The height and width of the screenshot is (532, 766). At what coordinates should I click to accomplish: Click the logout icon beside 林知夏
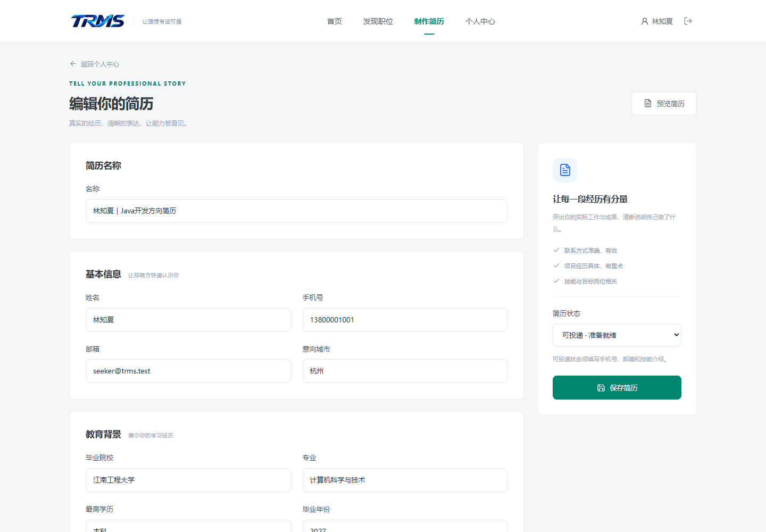[688, 21]
